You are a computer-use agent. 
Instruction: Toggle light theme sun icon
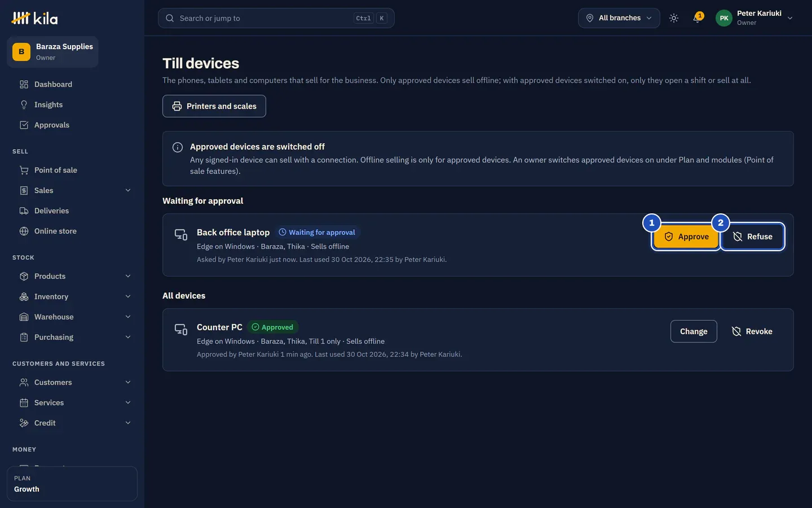click(673, 18)
